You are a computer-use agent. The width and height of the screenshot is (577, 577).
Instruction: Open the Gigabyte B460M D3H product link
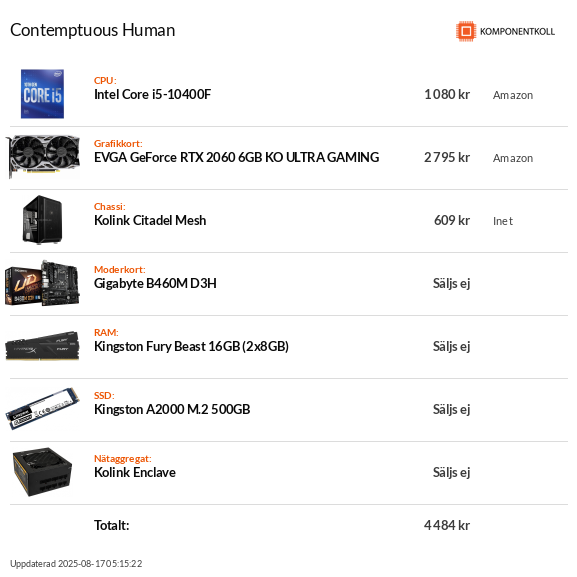click(x=155, y=283)
